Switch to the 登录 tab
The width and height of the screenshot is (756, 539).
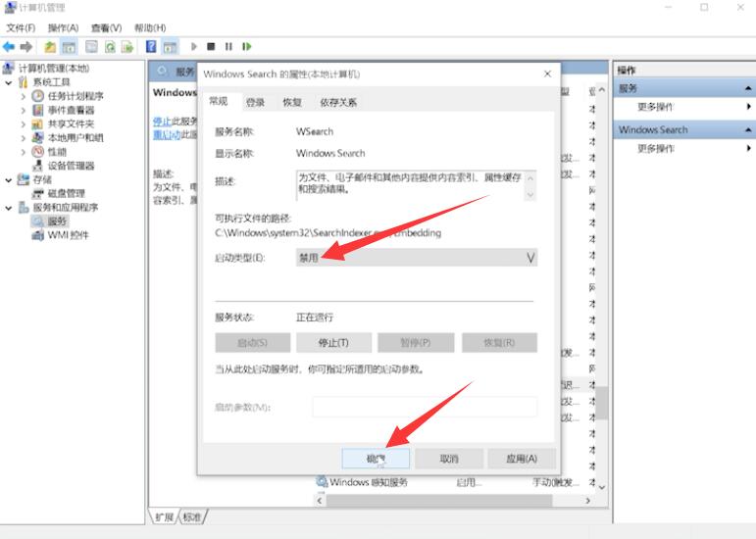point(255,102)
